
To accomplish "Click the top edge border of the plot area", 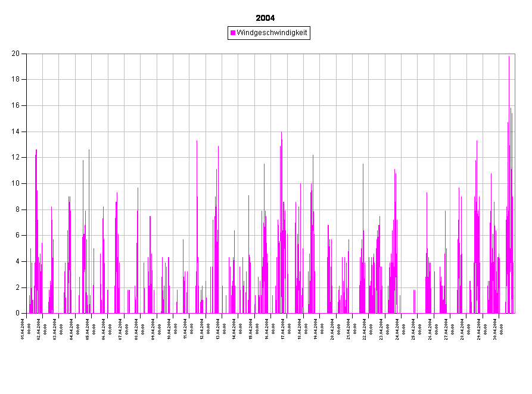I will [268, 54].
